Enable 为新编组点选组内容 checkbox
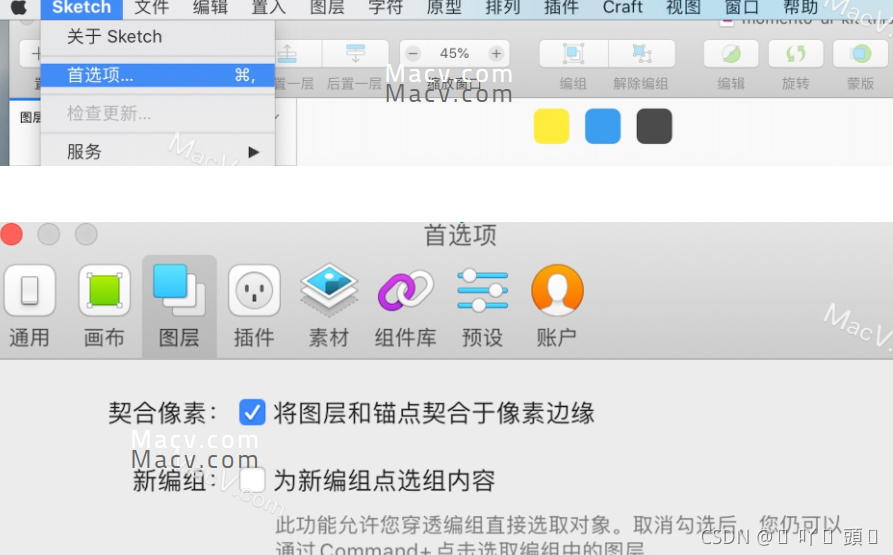893x555 pixels. point(252,480)
